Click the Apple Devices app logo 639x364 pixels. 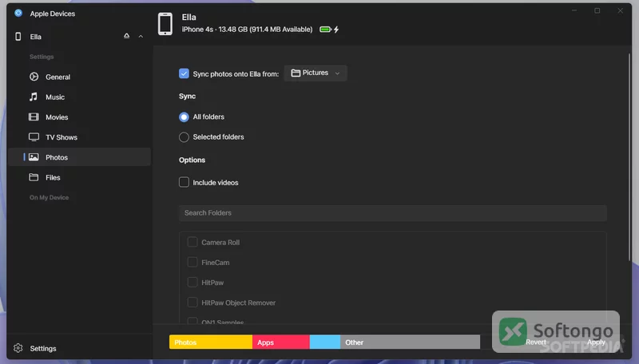tap(18, 13)
